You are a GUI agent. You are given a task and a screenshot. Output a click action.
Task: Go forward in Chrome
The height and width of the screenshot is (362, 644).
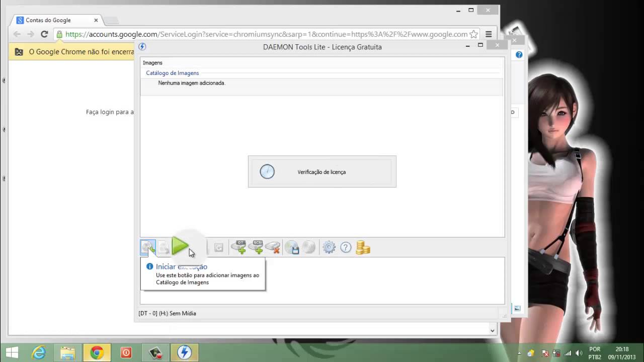(31, 34)
